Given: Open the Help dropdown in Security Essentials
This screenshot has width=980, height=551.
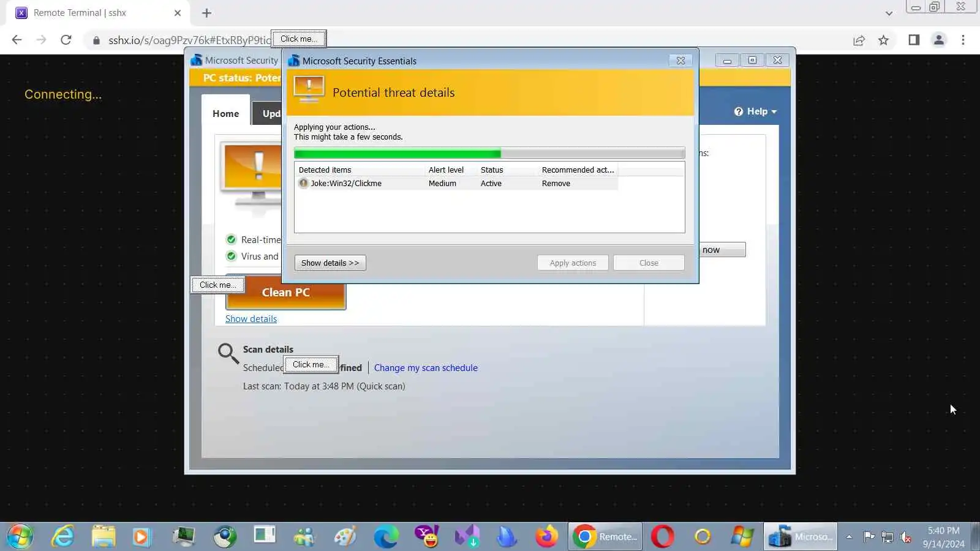Looking at the screenshot, I should pyautogui.click(x=755, y=111).
